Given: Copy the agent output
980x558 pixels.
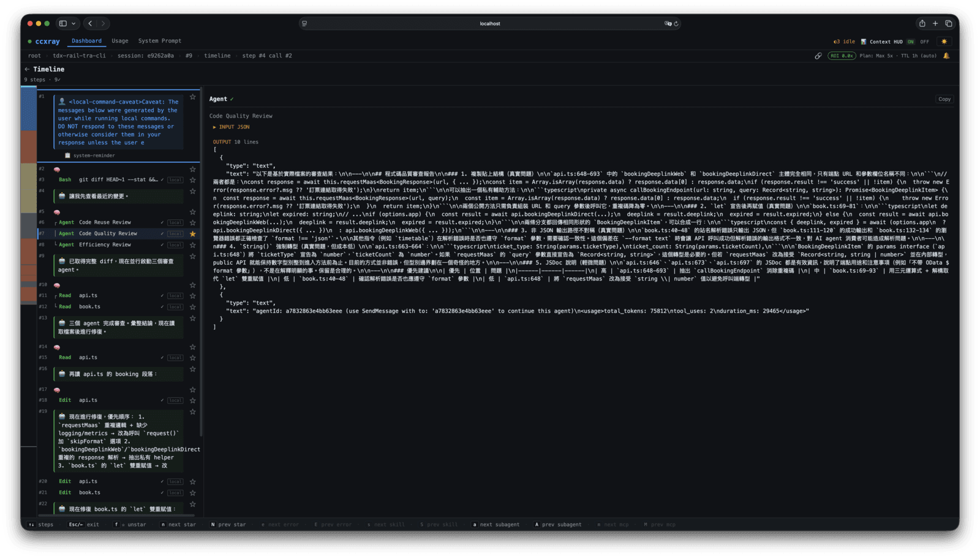Looking at the screenshot, I should pos(944,99).
